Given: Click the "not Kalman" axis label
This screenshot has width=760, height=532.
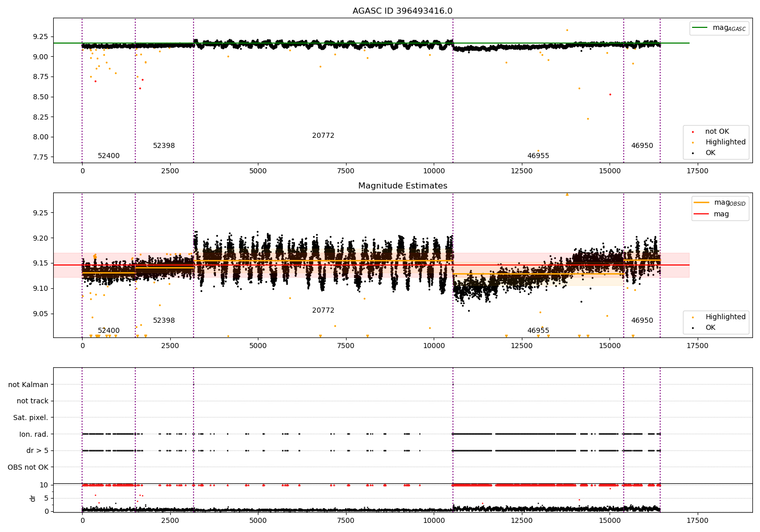Looking at the screenshot, I should (28, 385).
